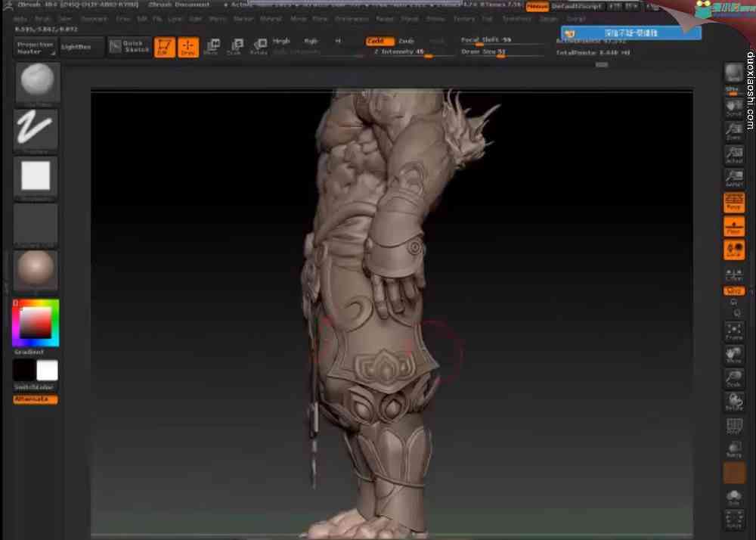Open the Stroke menu
756x540 pixels.
point(435,19)
